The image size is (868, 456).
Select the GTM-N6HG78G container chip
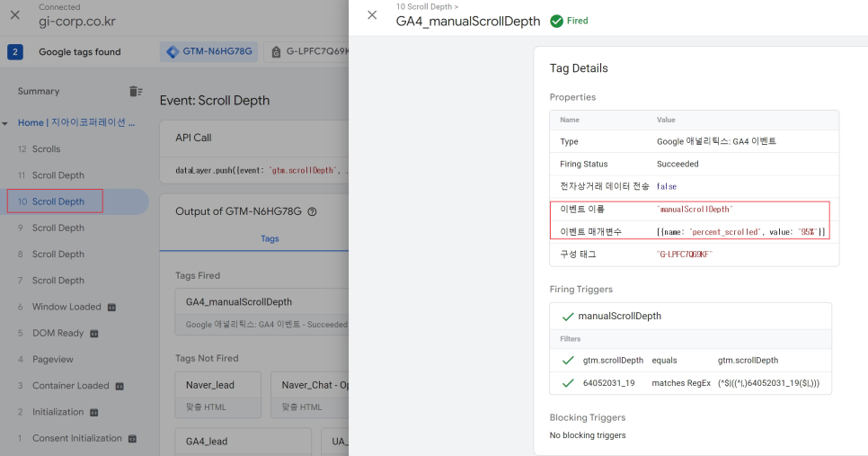[x=208, y=52]
